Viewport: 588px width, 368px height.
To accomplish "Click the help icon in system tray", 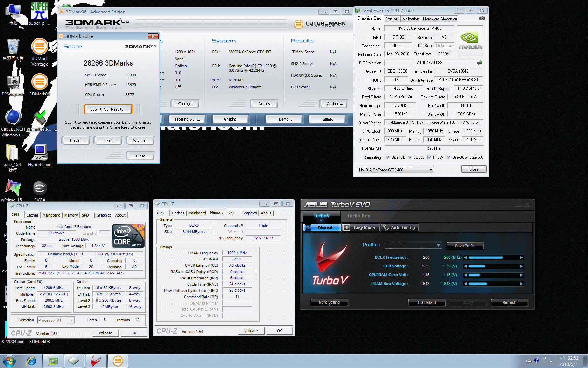I will pyautogui.click(x=537, y=361).
